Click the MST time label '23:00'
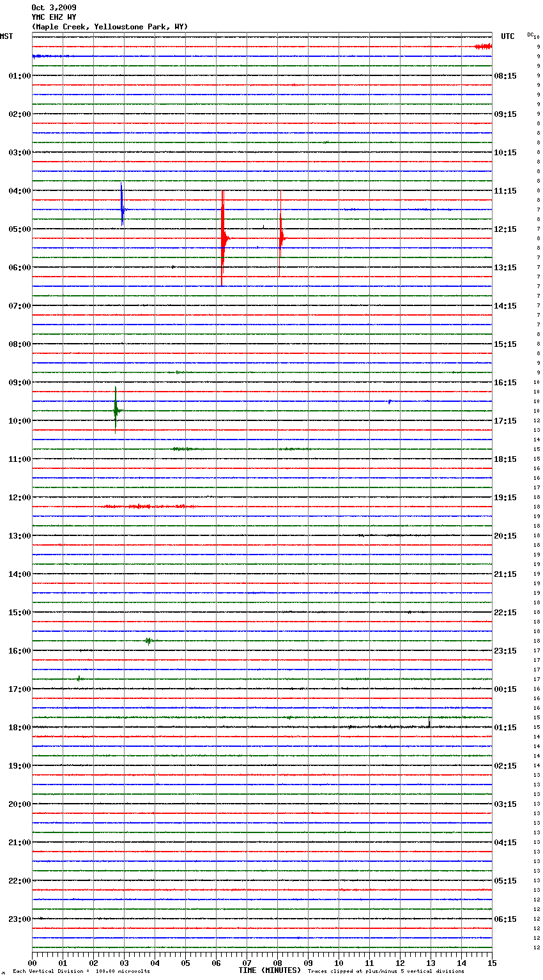Image resolution: width=543 pixels, height=980 pixels. tap(20, 919)
